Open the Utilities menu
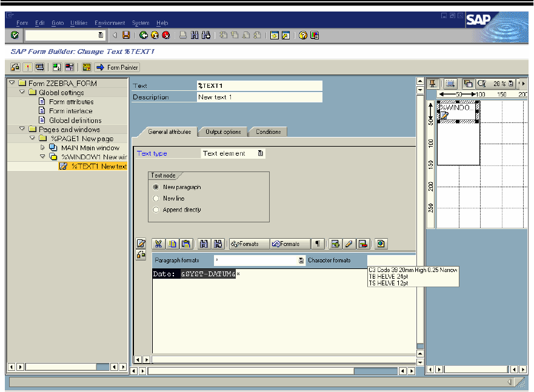Screen dimensions: 534x392 point(79,23)
